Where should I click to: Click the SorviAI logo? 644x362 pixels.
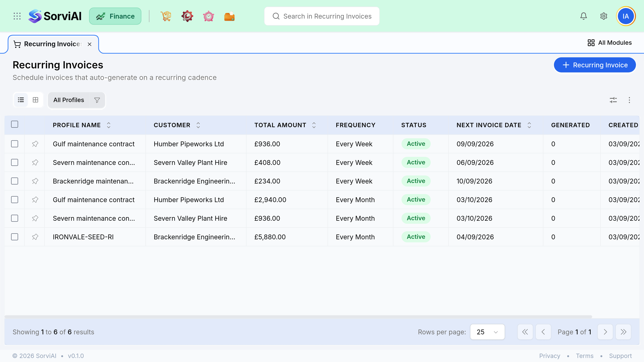pyautogui.click(x=55, y=16)
